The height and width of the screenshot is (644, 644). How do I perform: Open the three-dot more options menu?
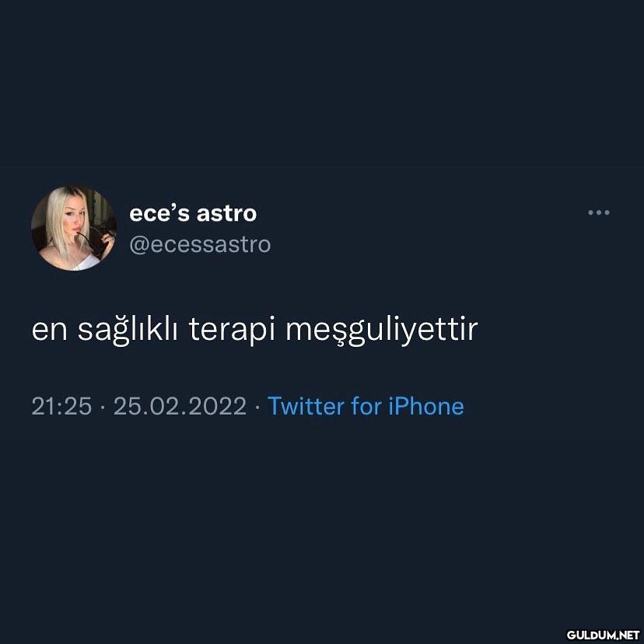598,212
